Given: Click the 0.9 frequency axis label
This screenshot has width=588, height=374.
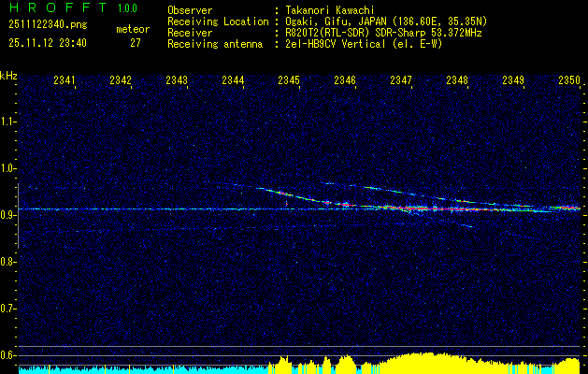Looking at the screenshot, I should 8,215.
